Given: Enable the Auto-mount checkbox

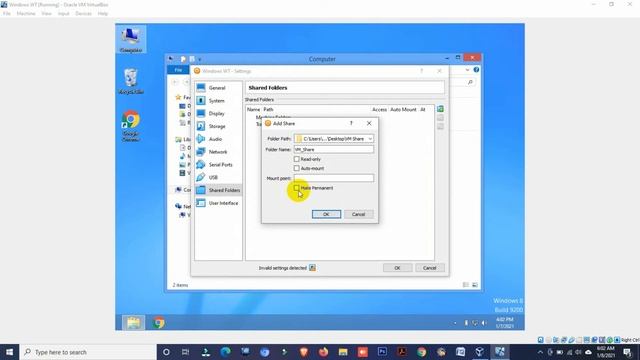Looking at the screenshot, I should (x=297, y=168).
